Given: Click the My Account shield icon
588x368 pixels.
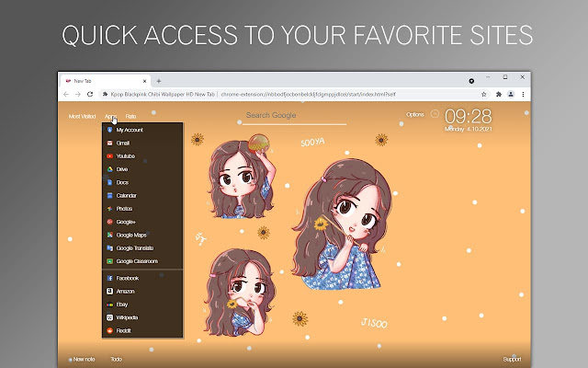Looking at the screenshot, I should (109, 130).
